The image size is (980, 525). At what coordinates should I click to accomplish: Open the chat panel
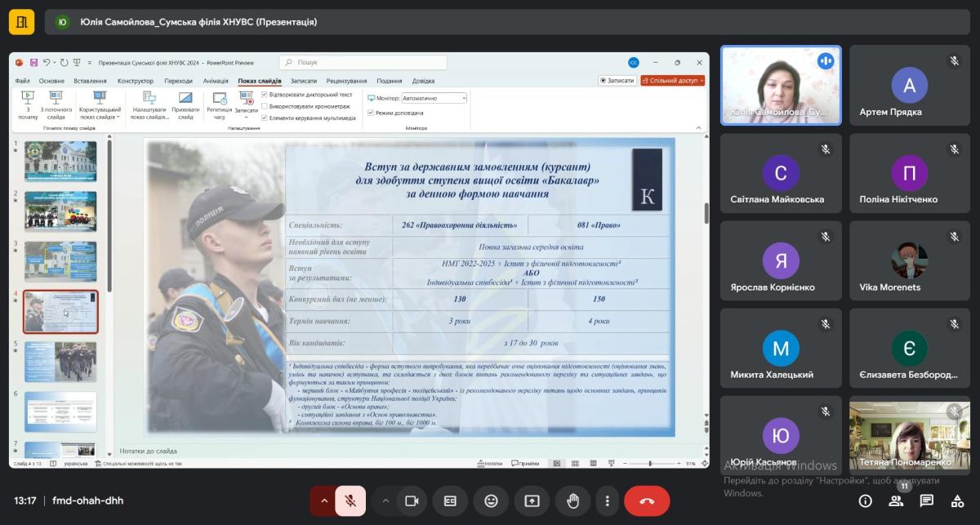927,501
